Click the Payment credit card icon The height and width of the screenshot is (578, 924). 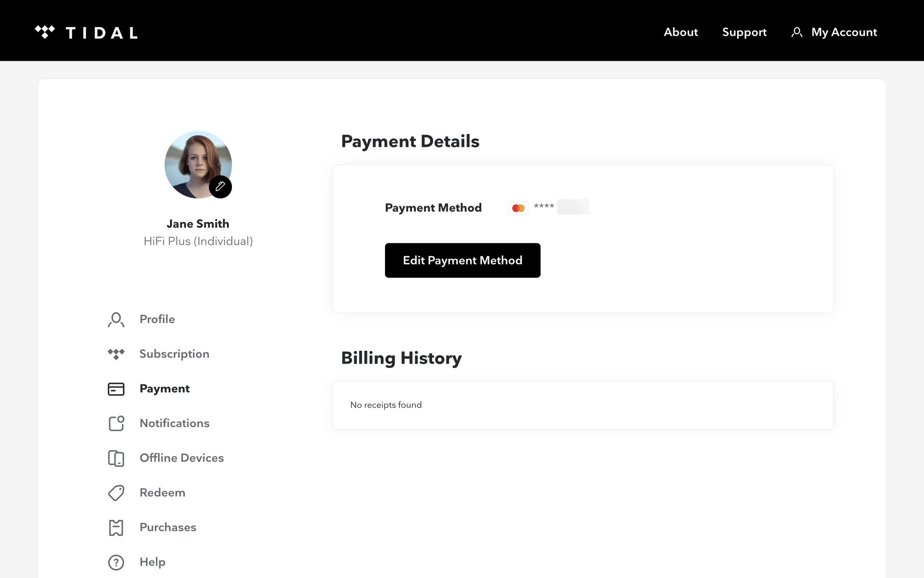pyautogui.click(x=116, y=389)
